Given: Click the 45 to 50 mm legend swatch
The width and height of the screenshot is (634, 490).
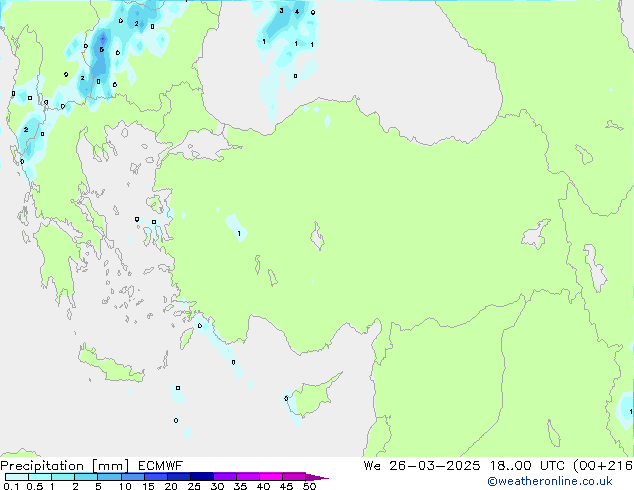Looking at the screenshot, I should coord(294,477).
